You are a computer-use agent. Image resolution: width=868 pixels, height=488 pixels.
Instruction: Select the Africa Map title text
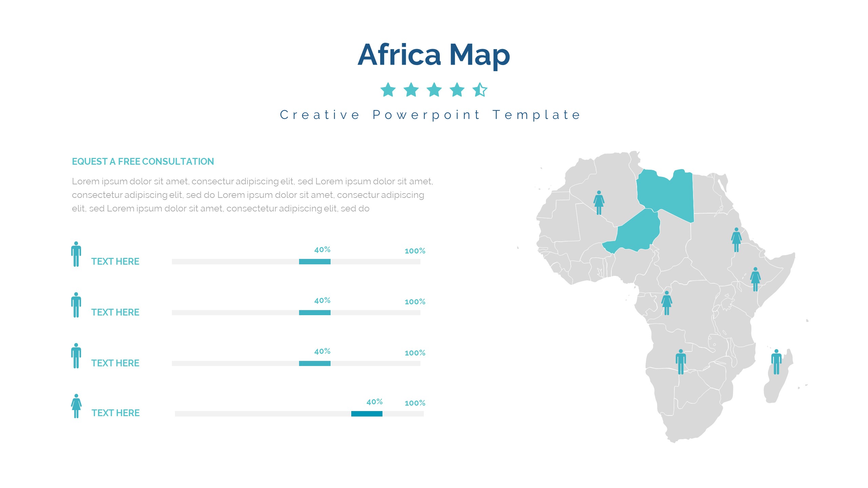pyautogui.click(x=434, y=55)
